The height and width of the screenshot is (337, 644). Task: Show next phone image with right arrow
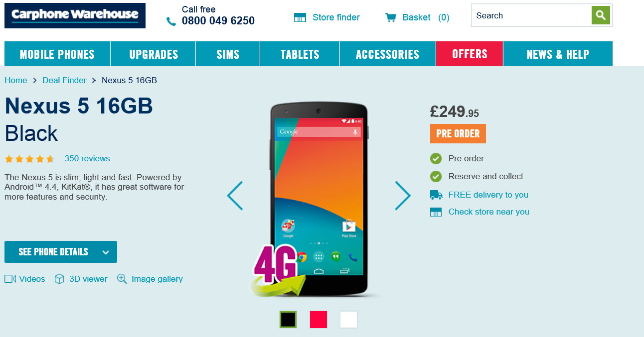click(403, 196)
